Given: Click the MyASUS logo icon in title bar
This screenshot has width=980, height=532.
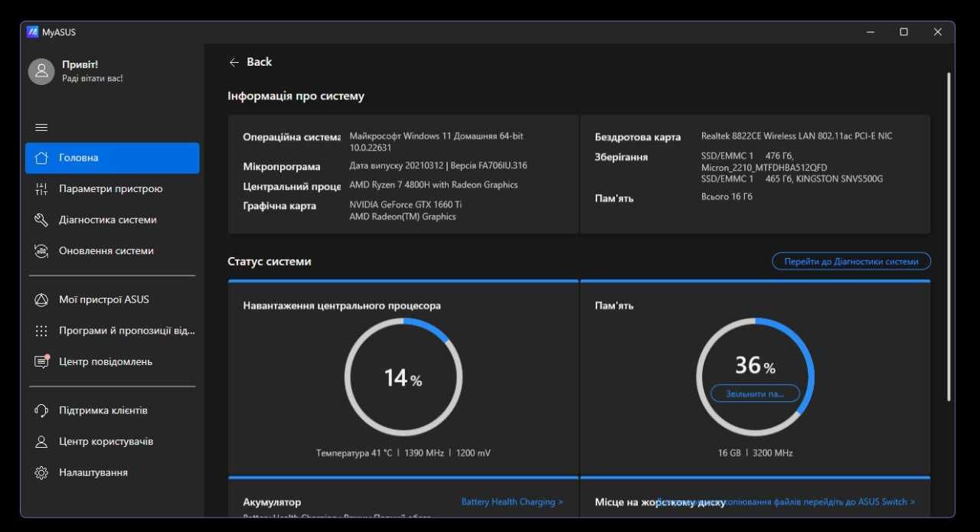Looking at the screenshot, I should 32,32.
